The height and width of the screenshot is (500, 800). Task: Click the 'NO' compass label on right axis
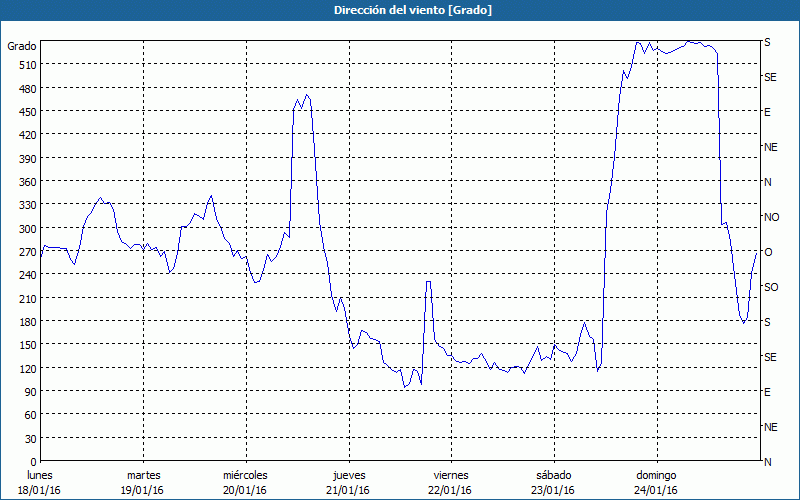pyautogui.click(x=771, y=217)
